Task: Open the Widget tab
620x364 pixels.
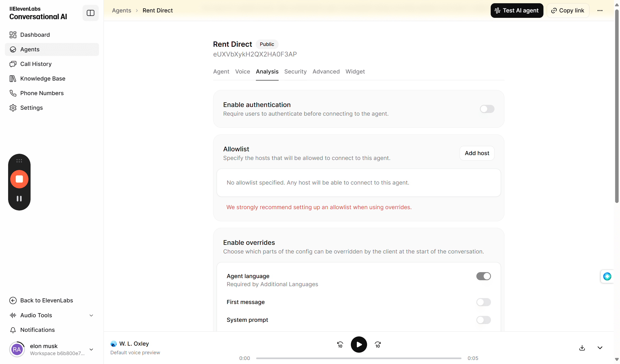Action: click(355, 72)
